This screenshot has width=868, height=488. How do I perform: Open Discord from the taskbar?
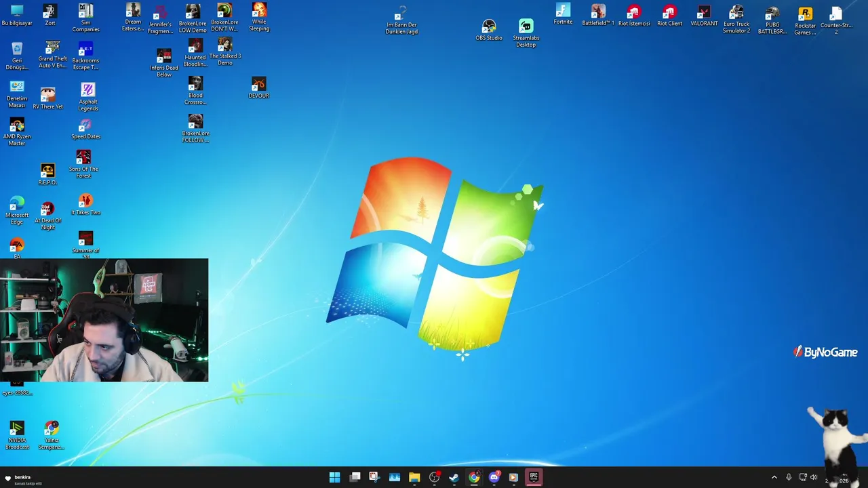(494, 477)
